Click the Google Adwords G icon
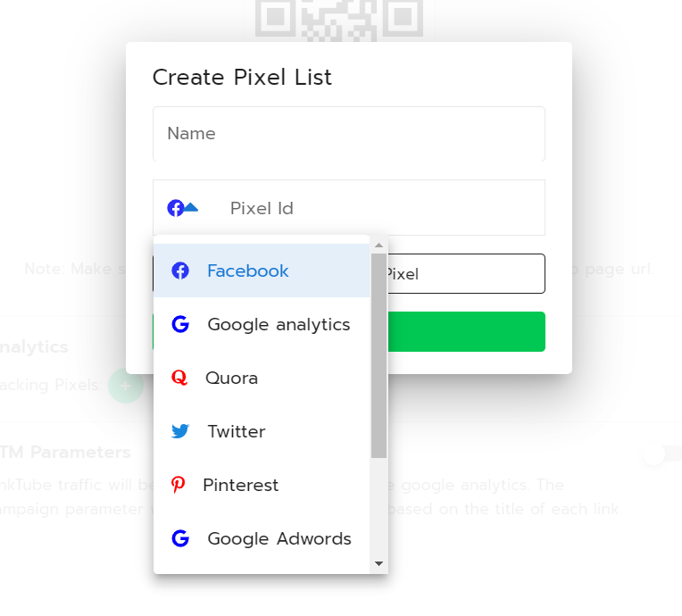The height and width of the screenshot is (616, 682). [180, 538]
